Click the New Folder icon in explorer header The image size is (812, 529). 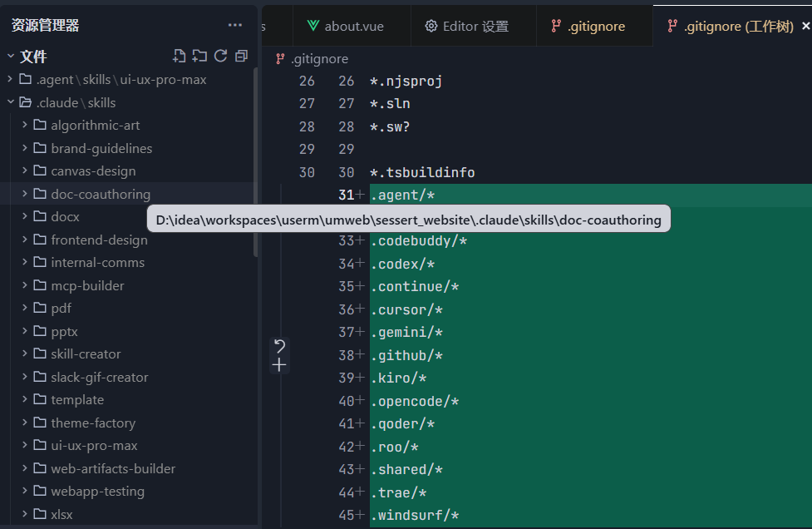coord(199,57)
